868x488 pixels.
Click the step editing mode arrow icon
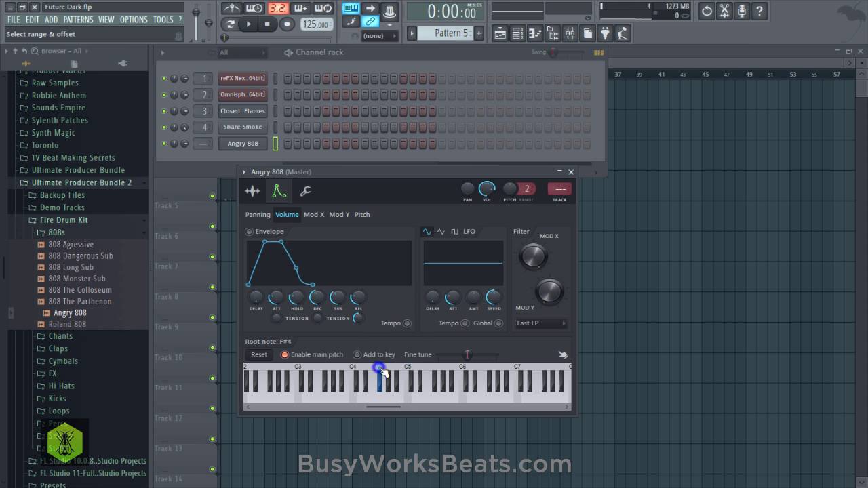370,8
